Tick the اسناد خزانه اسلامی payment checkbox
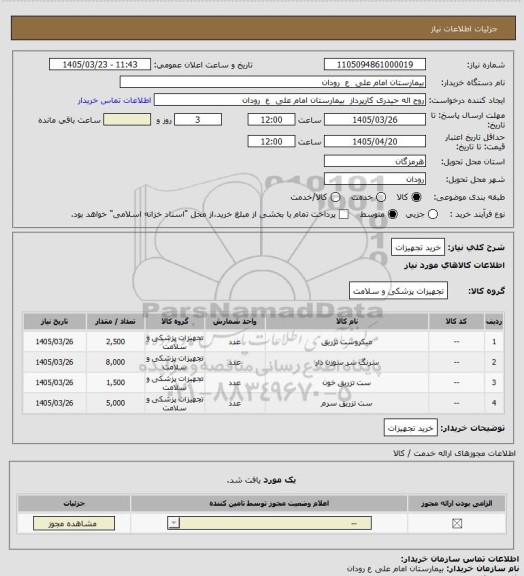 [344, 214]
